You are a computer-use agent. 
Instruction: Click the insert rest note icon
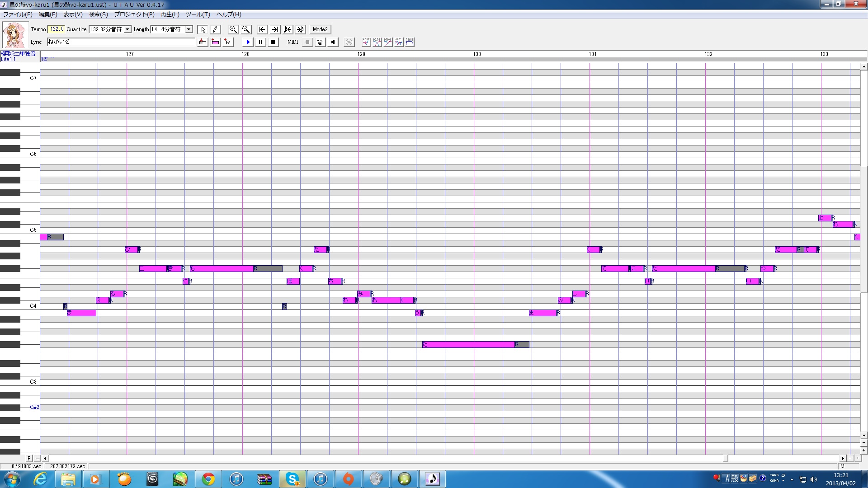[227, 42]
